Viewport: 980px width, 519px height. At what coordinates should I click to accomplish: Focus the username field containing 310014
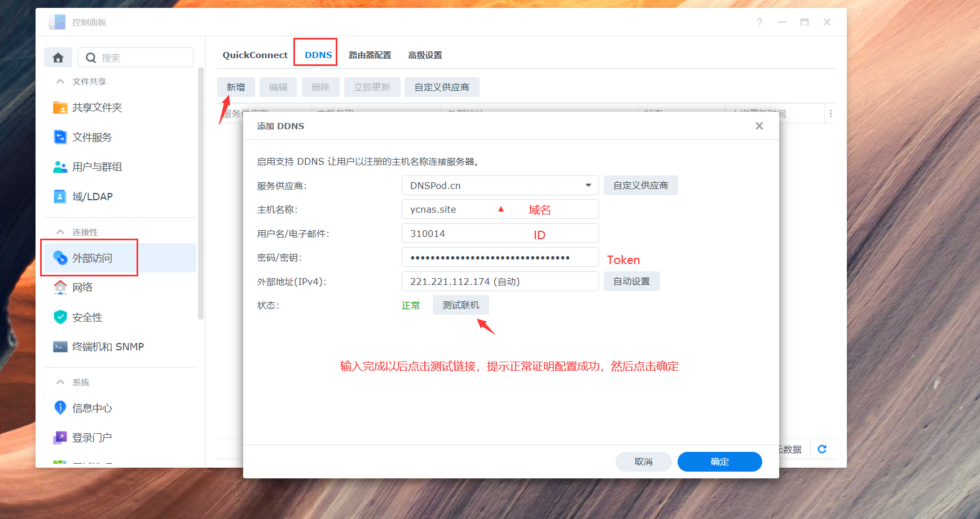500,234
